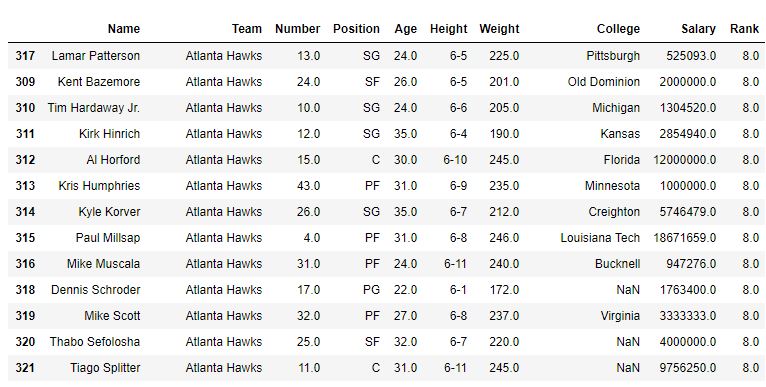Click Kyle Korver's height cell 6-7
Viewport: 766px width, 387px height.
[458, 212]
